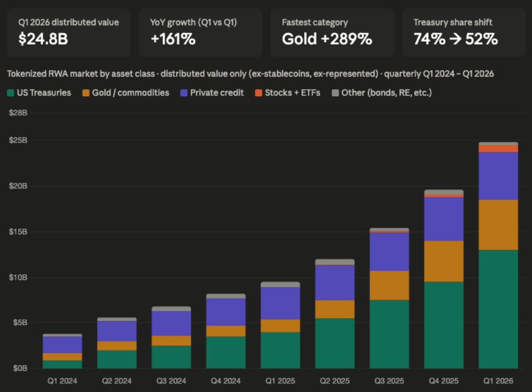The image size is (532, 392).
Task: Select the orange Gold segment for Q4 2025
Action: (444, 261)
